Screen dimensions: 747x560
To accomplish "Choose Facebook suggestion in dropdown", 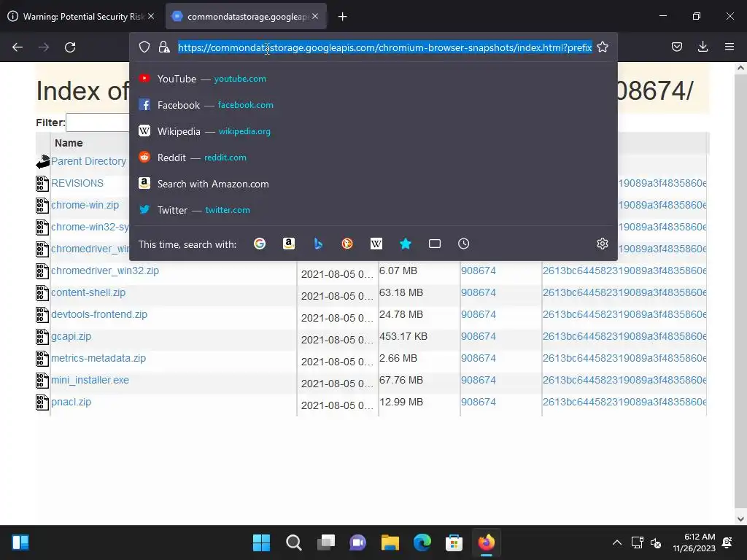I will click(373, 105).
